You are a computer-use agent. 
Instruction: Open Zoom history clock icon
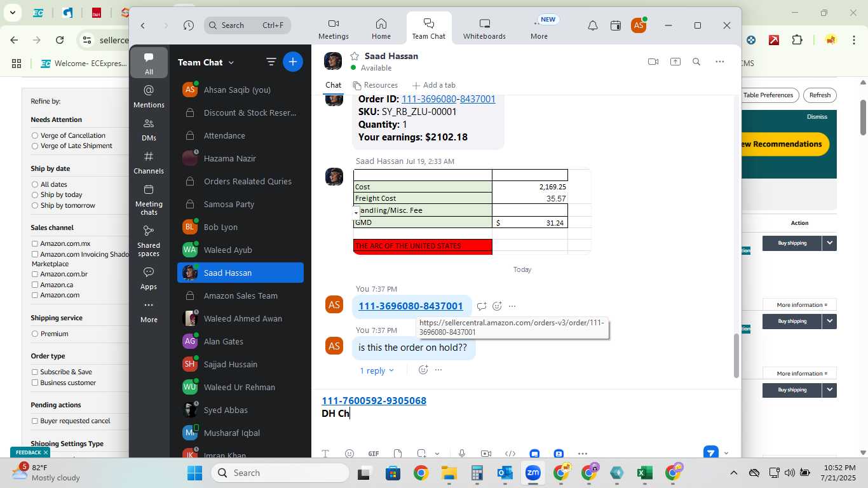click(x=188, y=25)
